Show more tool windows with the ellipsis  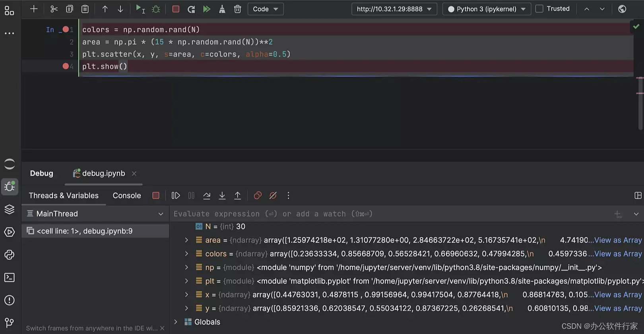point(9,33)
